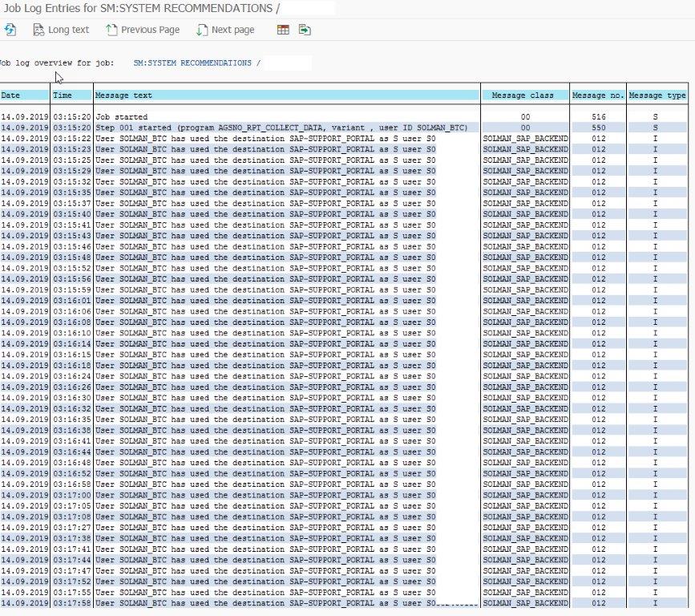The width and height of the screenshot is (695, 616).
Task: Click the Date column header
Action: coord(24,95)
